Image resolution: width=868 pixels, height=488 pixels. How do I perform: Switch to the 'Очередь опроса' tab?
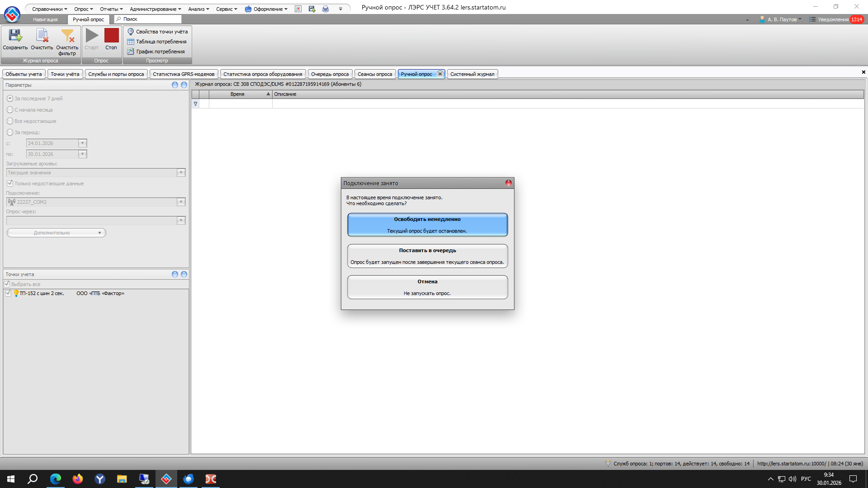[330, 74]
